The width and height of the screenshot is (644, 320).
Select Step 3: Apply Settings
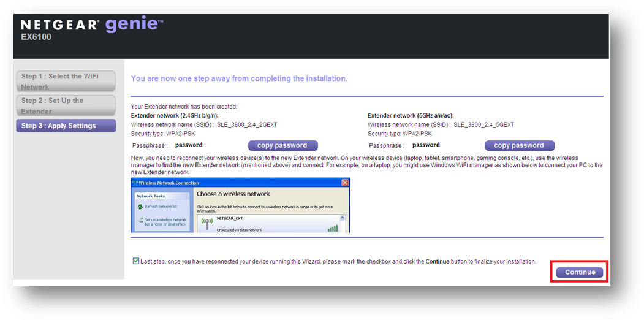pos(66,126)
